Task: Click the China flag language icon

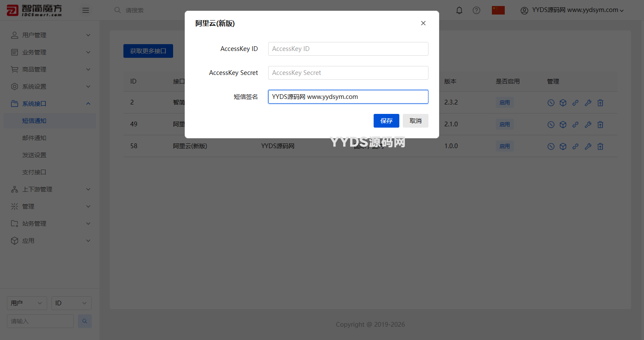Action: coord(498,9)
